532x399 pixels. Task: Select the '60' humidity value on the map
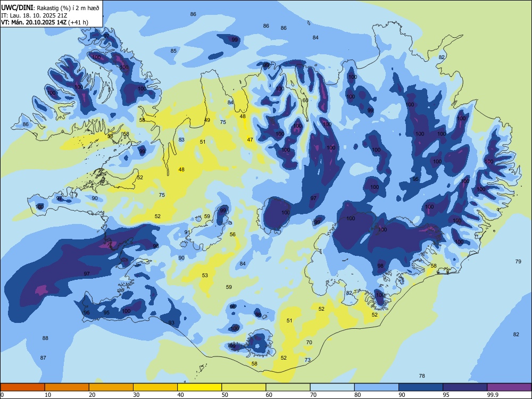click(x=305, y=101)
